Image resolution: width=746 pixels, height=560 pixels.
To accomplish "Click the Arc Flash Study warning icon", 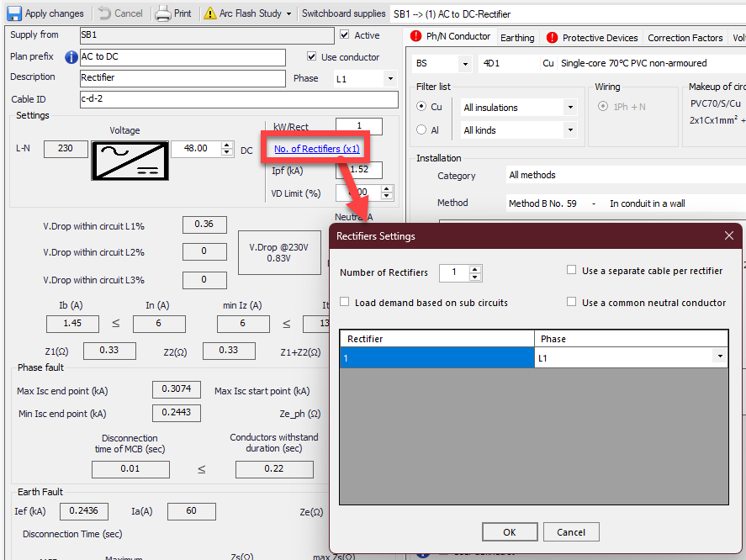I will 210,13.
